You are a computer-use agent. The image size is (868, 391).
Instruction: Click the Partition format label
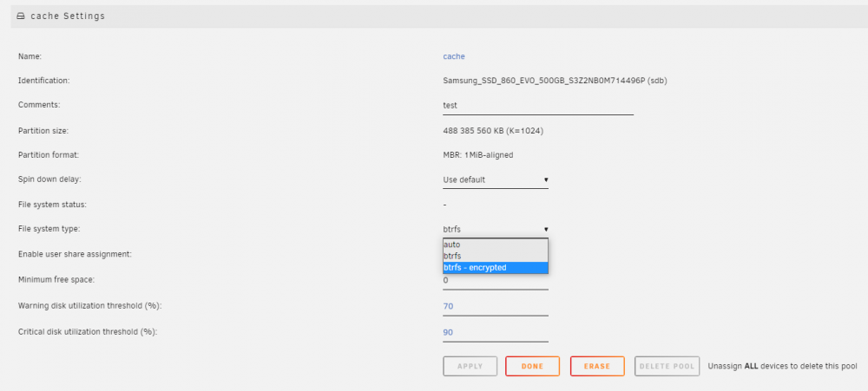pos(49,155)
